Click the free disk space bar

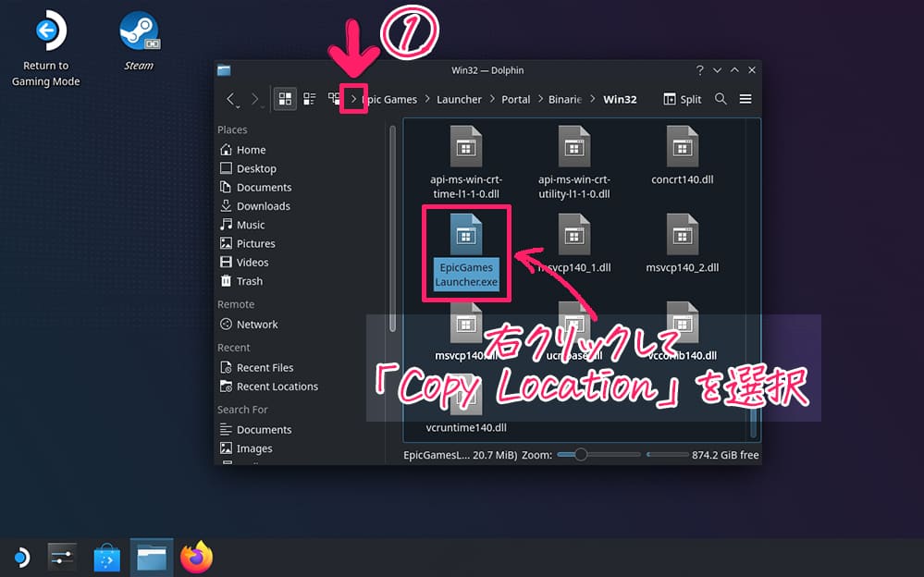pos(667,455)
